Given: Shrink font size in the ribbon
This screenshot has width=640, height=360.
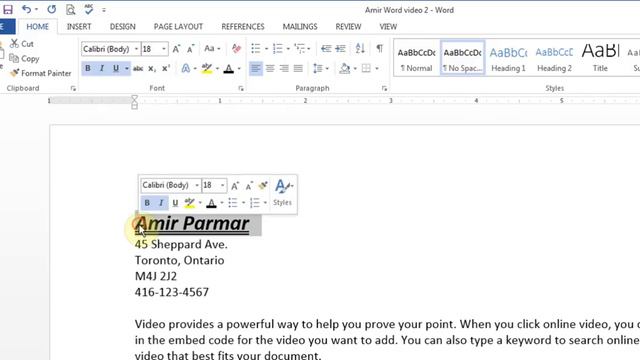Looking at the screenshot, I should point(191,49).
